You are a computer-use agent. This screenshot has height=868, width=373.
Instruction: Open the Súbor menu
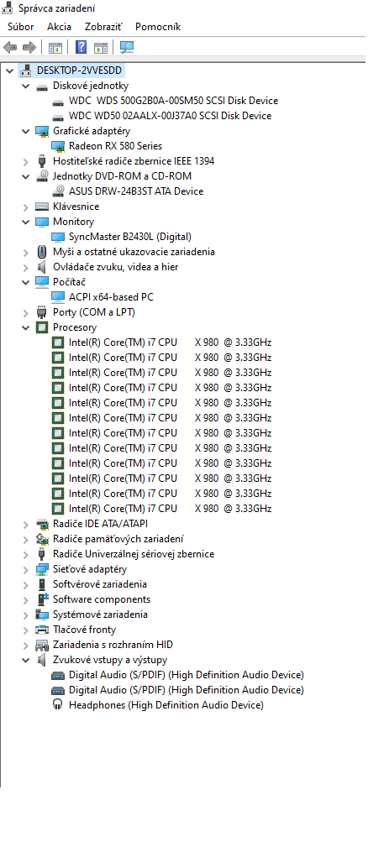20,27
